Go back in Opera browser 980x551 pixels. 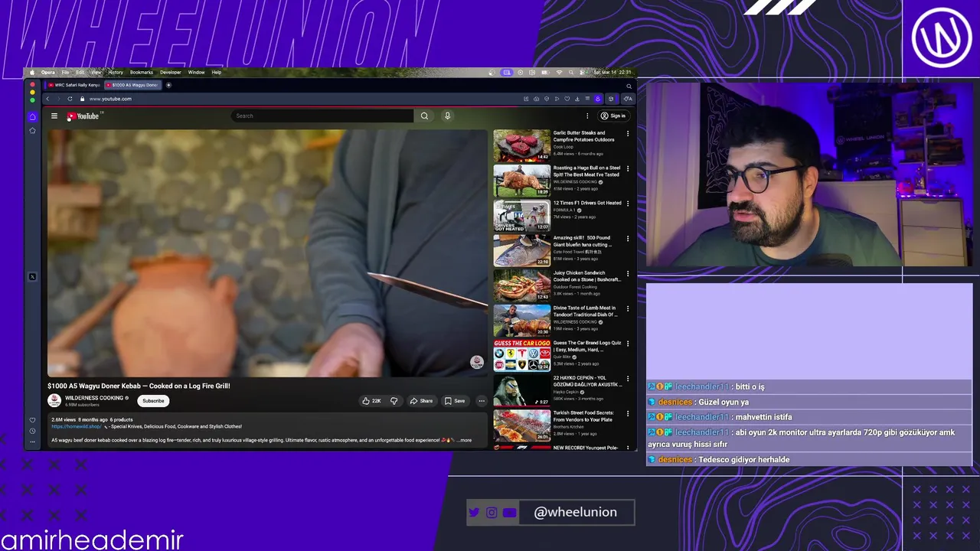(x=47, y=99)
